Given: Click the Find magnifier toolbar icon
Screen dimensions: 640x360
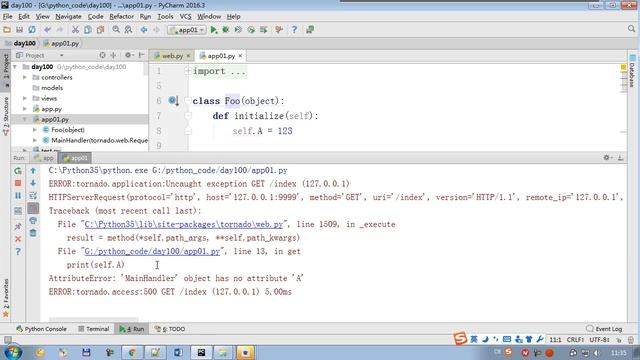Looking at the screenshot, I should tap(116, 30).
